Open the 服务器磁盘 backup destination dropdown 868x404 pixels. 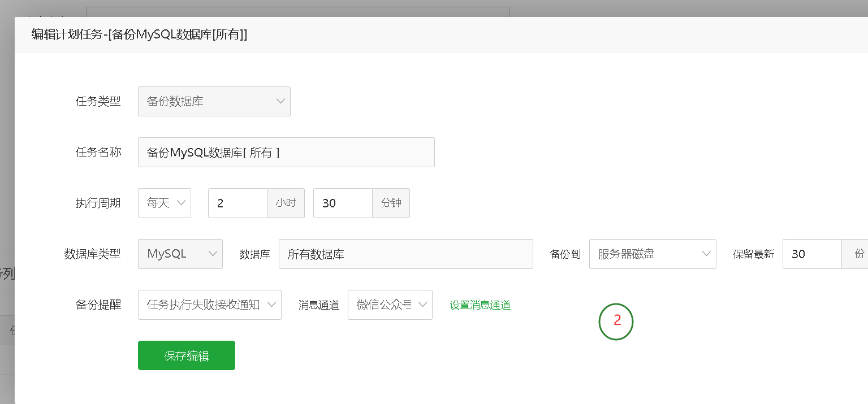tap(653, 254)
